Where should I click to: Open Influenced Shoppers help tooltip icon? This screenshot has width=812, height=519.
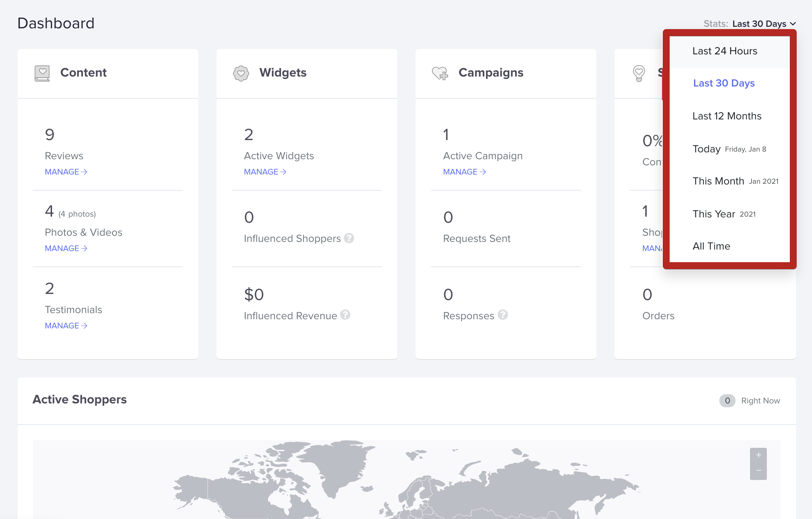(x=349, y=238)
